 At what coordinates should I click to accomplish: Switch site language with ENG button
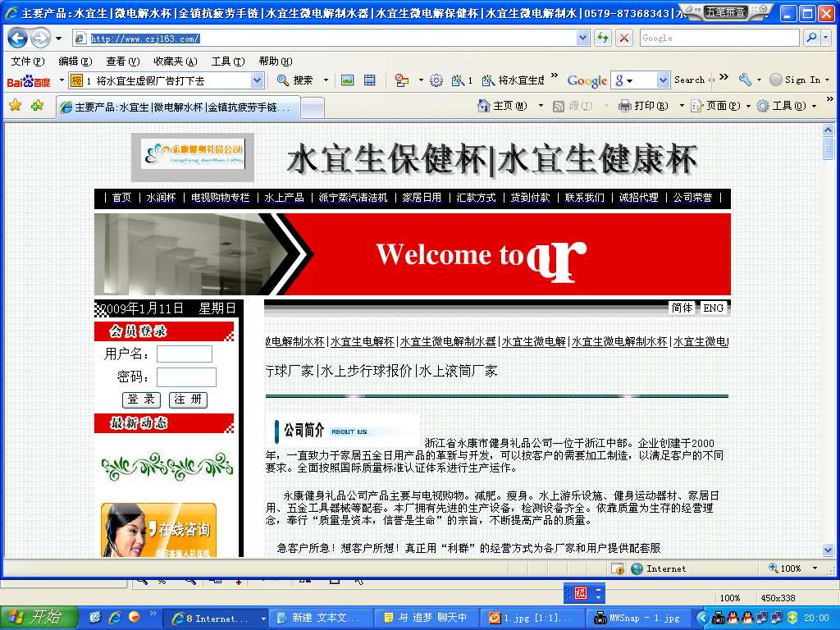point(713,308)
